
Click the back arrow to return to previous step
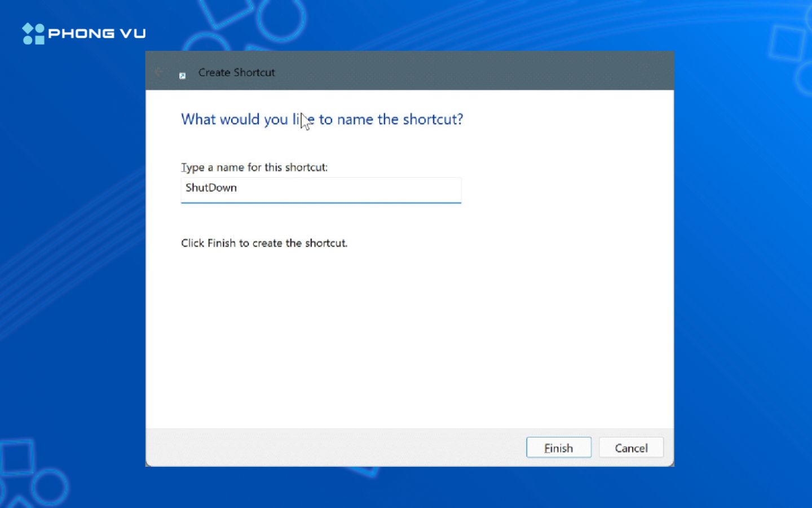click(x=158, y=72)
